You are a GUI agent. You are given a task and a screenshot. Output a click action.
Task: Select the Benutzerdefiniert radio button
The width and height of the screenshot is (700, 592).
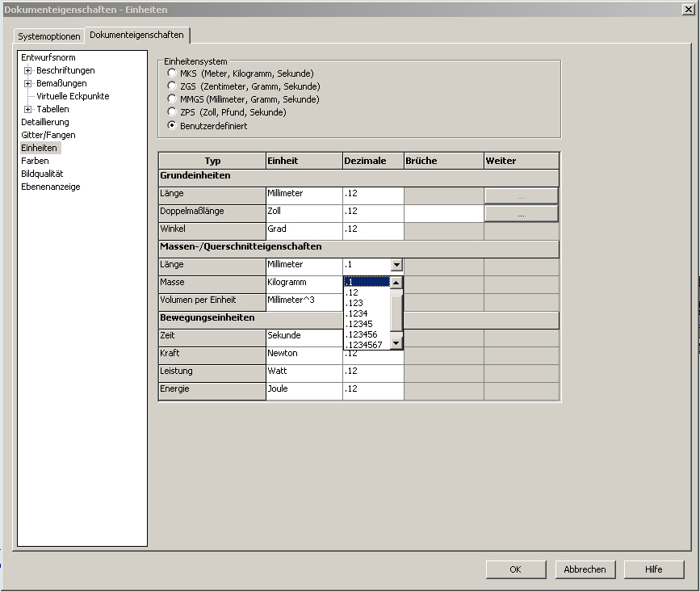tap(172, 125)
